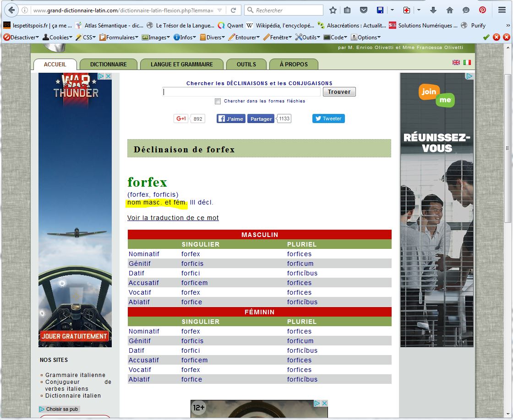Open the DICTIONNAIRE tab
The image size is (513, 420).
tap(108, 65)
